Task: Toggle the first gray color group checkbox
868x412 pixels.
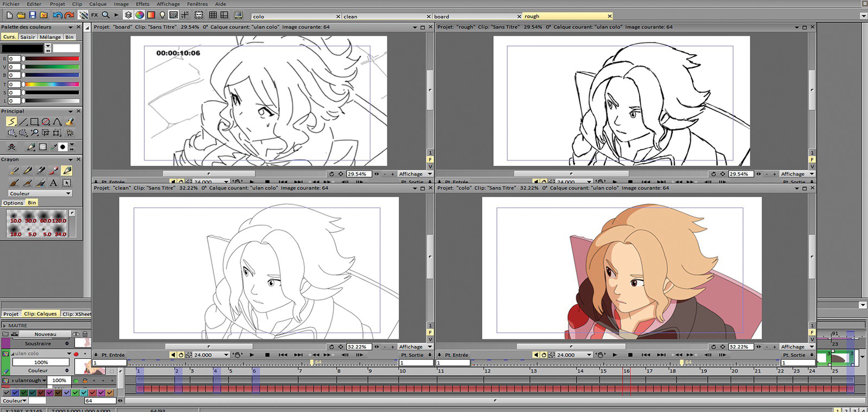Action: coord(7,392)
